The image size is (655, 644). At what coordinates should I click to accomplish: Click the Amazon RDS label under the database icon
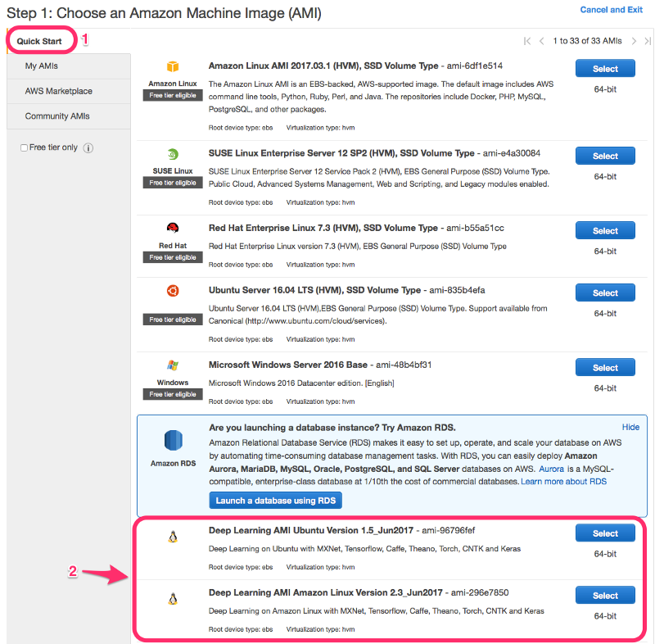(x=173, y=464)
